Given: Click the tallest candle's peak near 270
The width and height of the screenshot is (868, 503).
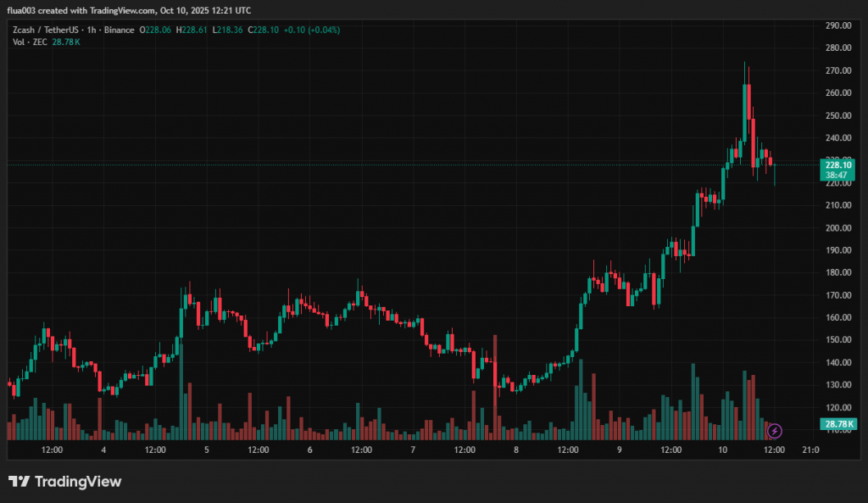Looking at the screenshot, I should [745, 63].
